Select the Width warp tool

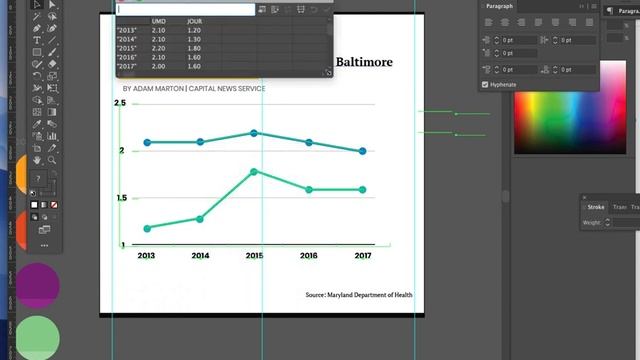tap(37, 88)
